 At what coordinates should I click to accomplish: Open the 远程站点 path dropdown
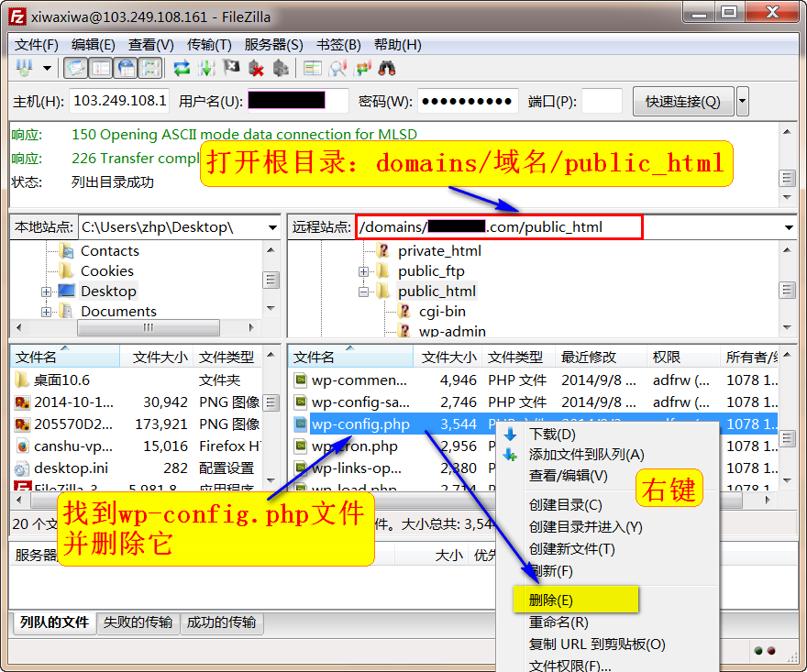(789, 227)
